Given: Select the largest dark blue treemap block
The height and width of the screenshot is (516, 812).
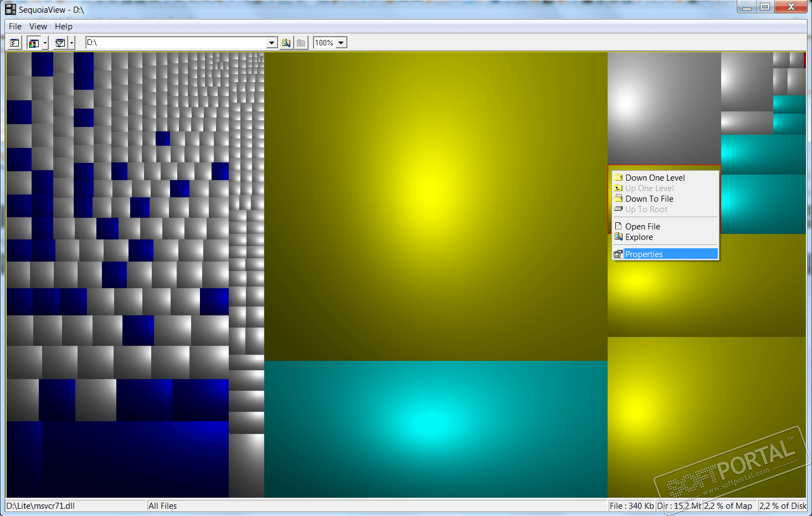Looking at the screenshot, I should pos(135,459).
